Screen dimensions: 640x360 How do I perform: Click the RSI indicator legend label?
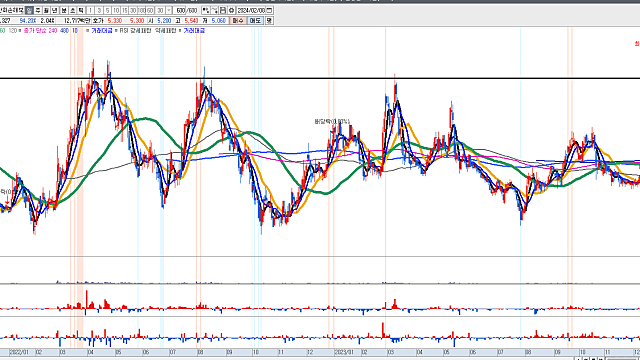coord(124,31)
